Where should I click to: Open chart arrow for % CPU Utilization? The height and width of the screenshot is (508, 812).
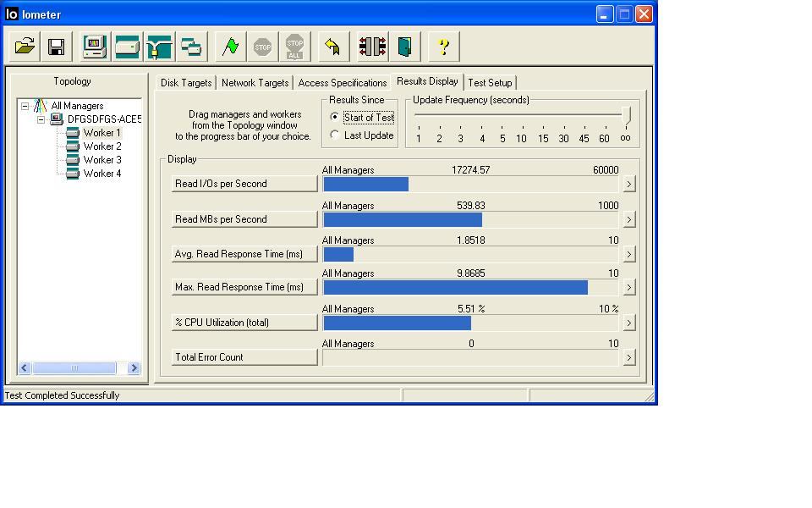(628, 323)
